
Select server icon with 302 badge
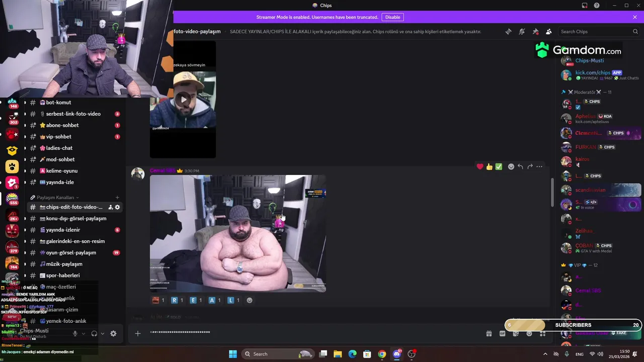(12, 118)
